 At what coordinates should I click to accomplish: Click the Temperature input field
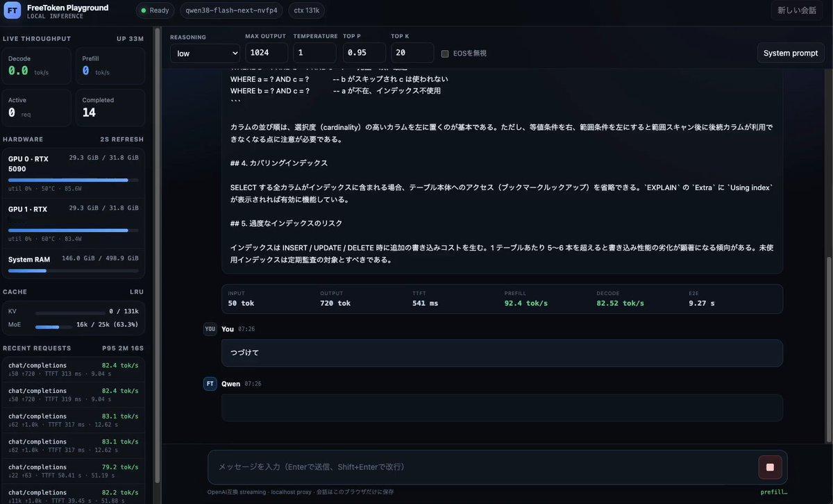[314, 53]
